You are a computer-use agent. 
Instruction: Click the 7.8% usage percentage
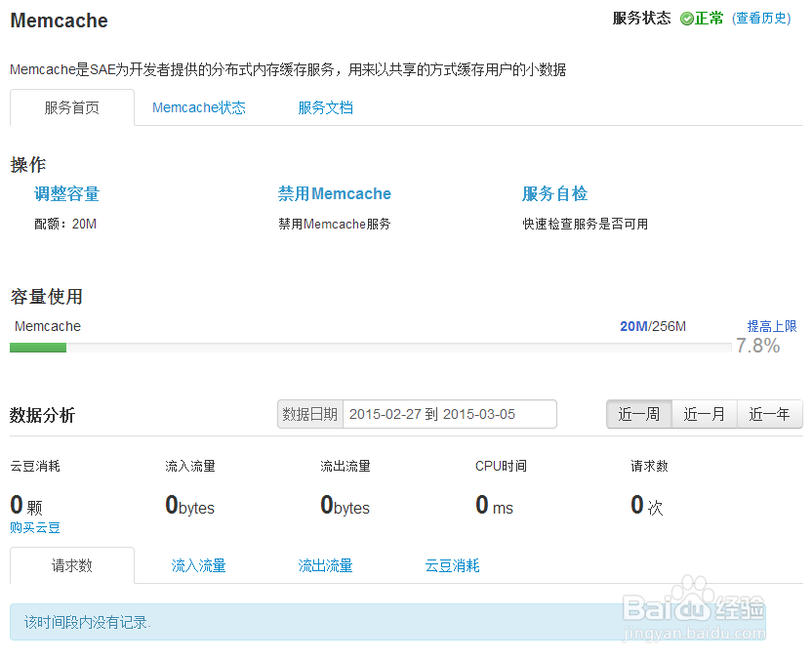758,346
